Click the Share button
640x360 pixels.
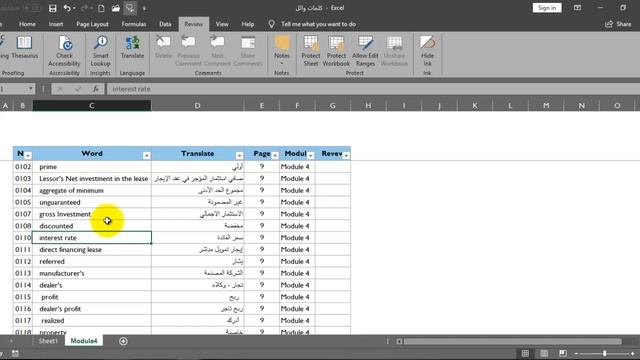click(618, 24)
